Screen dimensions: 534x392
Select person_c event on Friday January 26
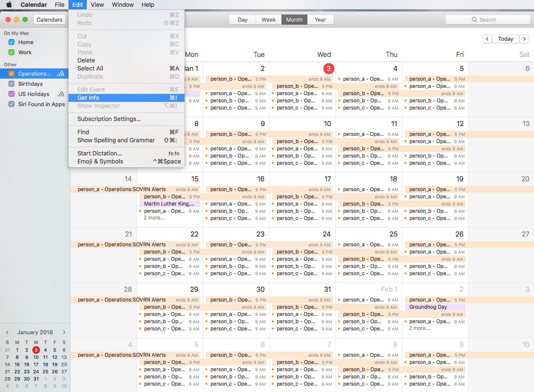click(435, 274)
